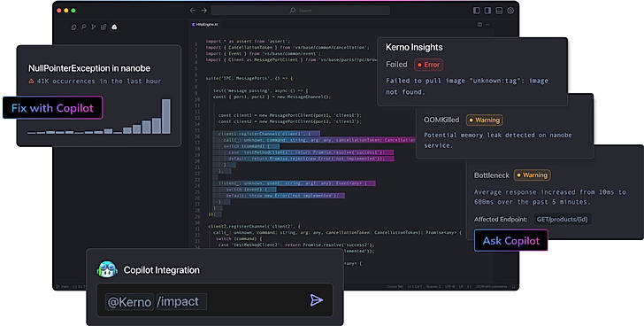Toggle the bottom panel layout icon
This screenshot has width=644, height=326.
coord(499,11)
